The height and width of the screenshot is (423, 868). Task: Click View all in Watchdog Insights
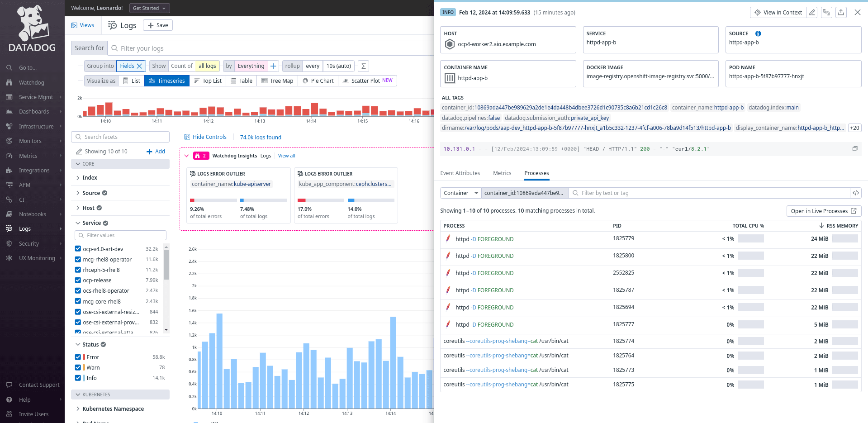point(286,156)
